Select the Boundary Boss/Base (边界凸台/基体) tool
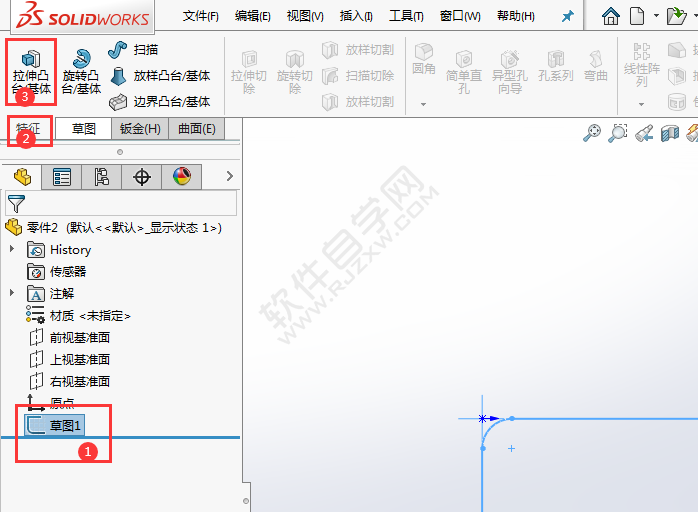Screen dimensions: 698x512 click(x=159, y=102)
